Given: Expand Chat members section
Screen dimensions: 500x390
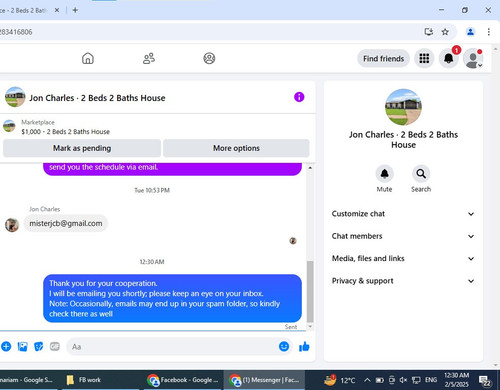Looking at the screenshot, I should point(403,236).
